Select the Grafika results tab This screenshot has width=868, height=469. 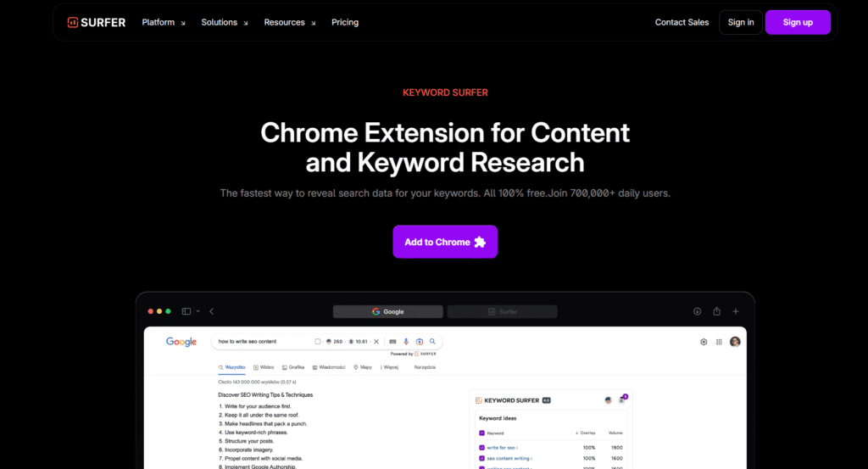(x=293, y=367)
